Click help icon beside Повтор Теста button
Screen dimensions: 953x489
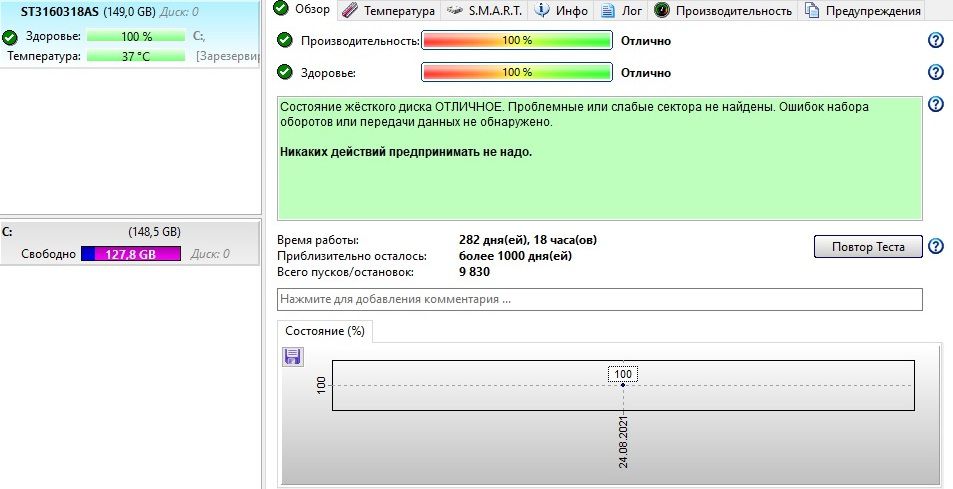pyautogui.click(x=936, y=247)
